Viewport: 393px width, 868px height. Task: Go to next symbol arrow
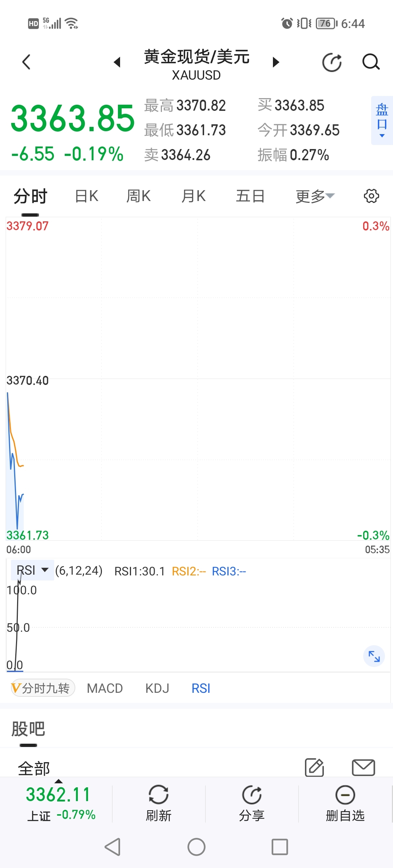[276, 62]
